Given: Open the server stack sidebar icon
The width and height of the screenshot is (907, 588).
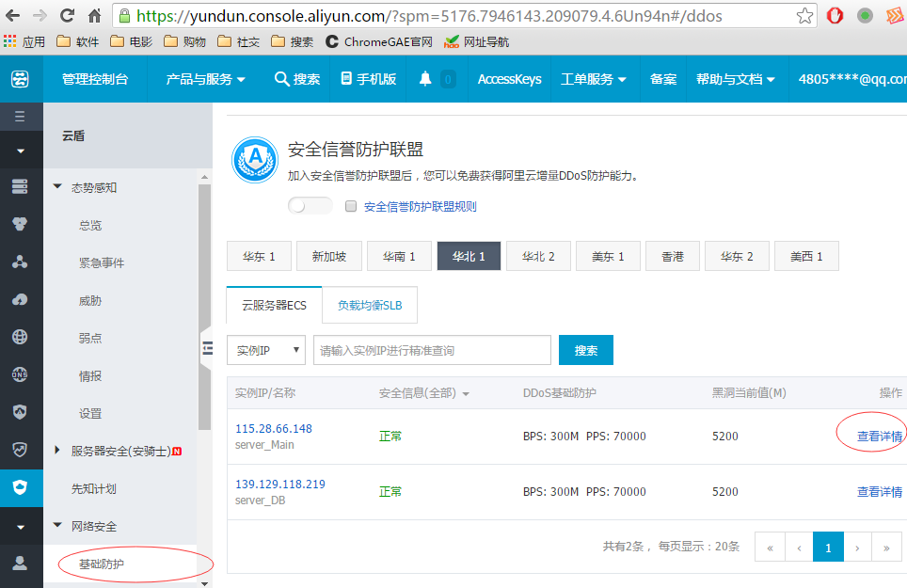Looking at the screenshot, I should tap(20, 187).
